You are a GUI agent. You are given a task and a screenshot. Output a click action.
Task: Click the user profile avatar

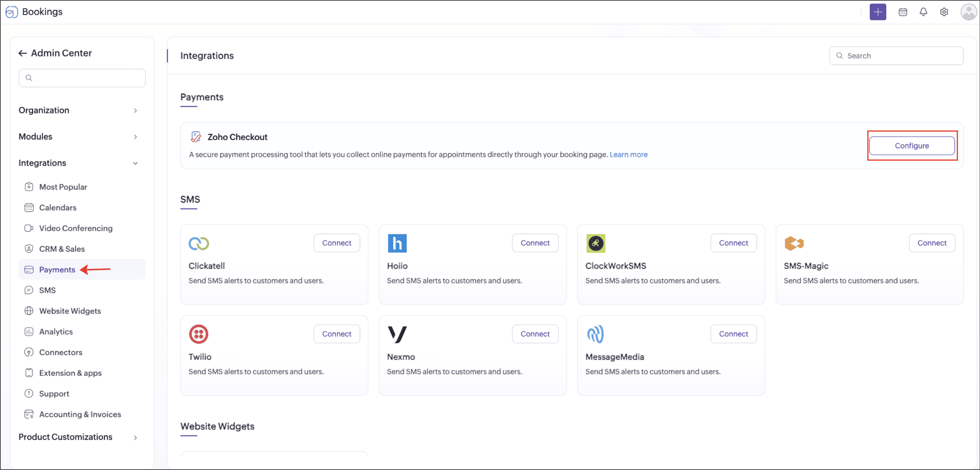[x=968, y=12]
